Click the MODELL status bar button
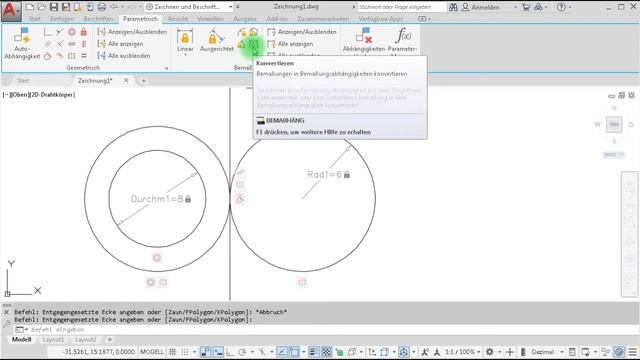The width and height of the screenshot is (640, 360). click(x=152, y=352)
